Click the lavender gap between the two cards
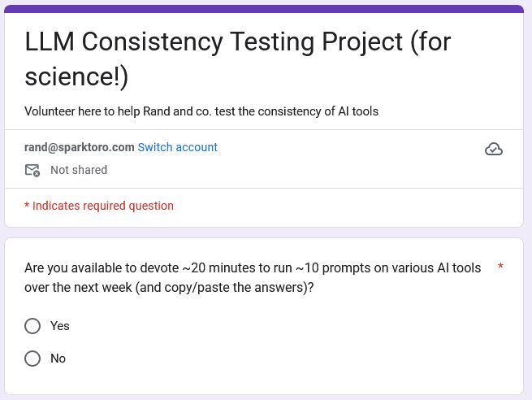The image size is (532, 400). pyautogui.click(x=264, y=233)
